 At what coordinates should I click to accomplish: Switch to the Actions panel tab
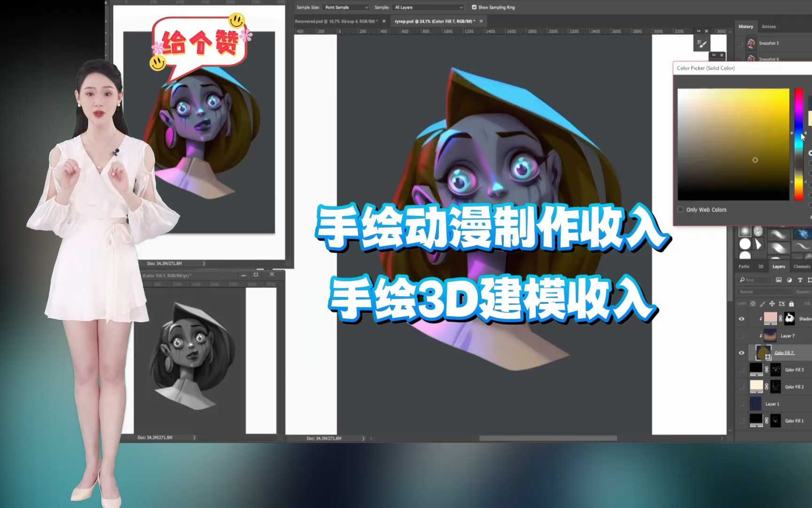[768, 26]
